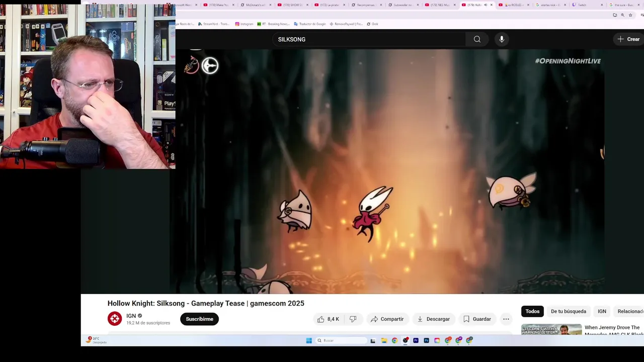Viewport: 644px width, 362px height.
Task: Switch to the La pirate browser tab
Action: pyautogui.click(x=330, y=5)
